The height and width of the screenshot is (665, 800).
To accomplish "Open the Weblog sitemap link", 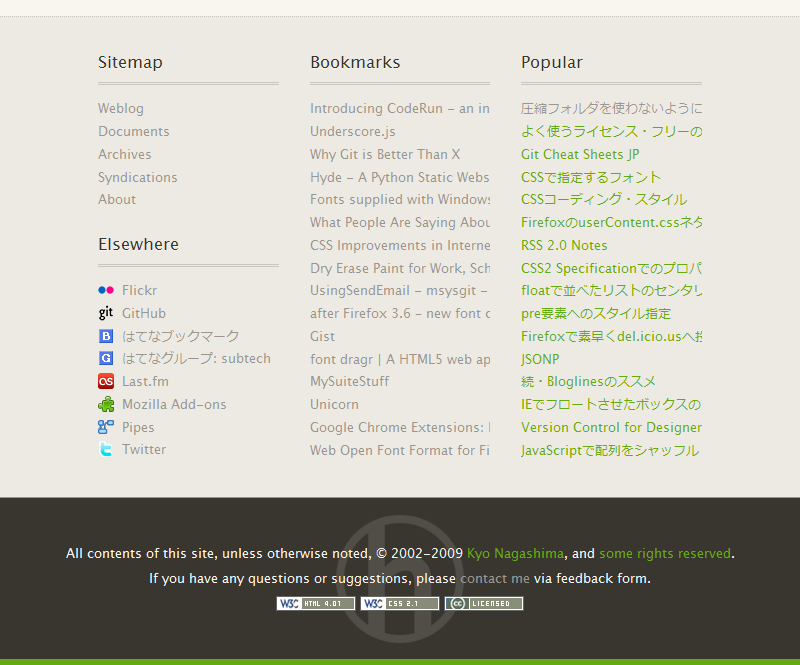I will coord(121,108).
